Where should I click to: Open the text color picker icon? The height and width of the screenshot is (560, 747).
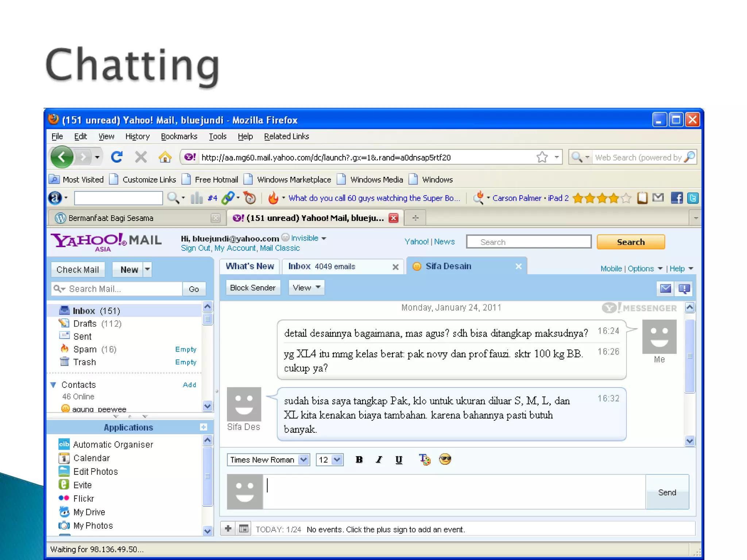(424, 459)
